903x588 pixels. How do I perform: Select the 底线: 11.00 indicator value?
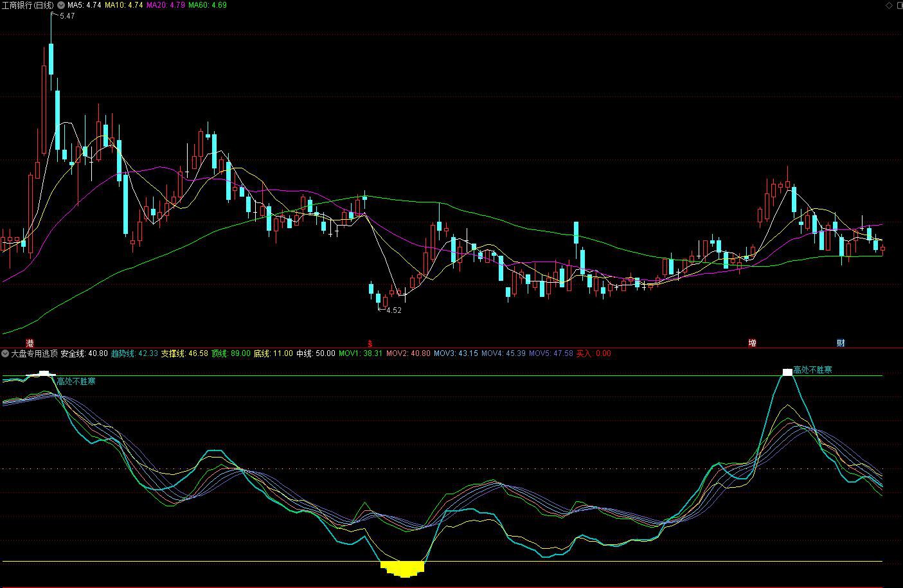273,353
